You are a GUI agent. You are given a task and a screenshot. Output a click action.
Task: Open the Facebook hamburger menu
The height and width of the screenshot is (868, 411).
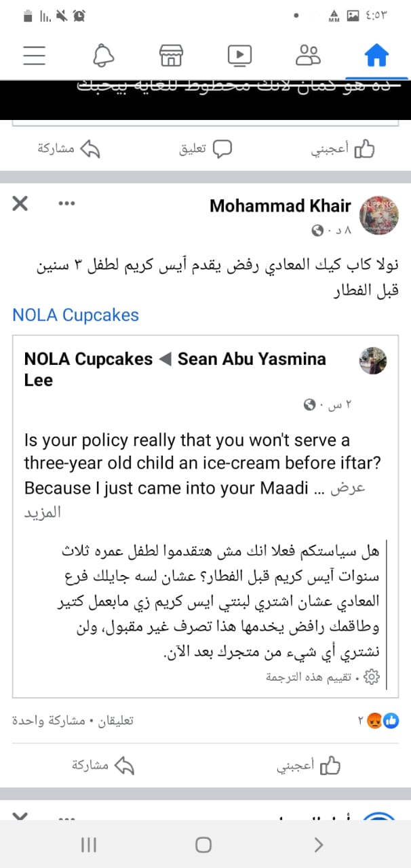(34, 55)
